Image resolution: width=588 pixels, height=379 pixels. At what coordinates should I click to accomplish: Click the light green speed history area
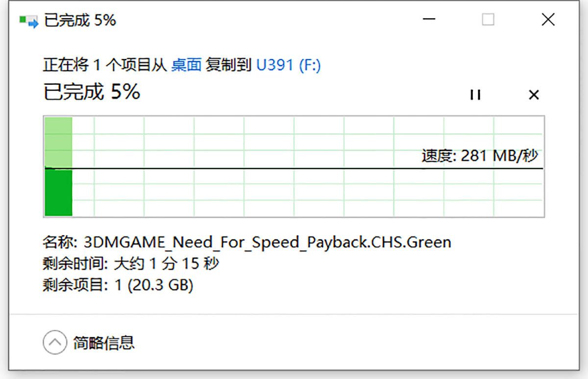[59, 142]
